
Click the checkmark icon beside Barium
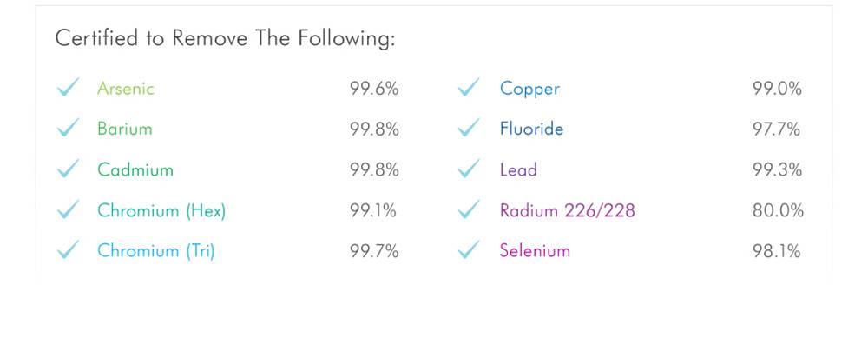[68, 128]
